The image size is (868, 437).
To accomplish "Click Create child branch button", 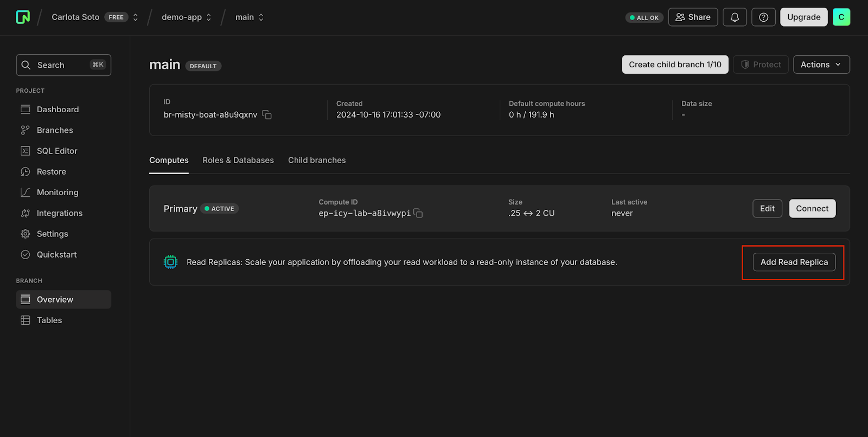I will point(675,65).
